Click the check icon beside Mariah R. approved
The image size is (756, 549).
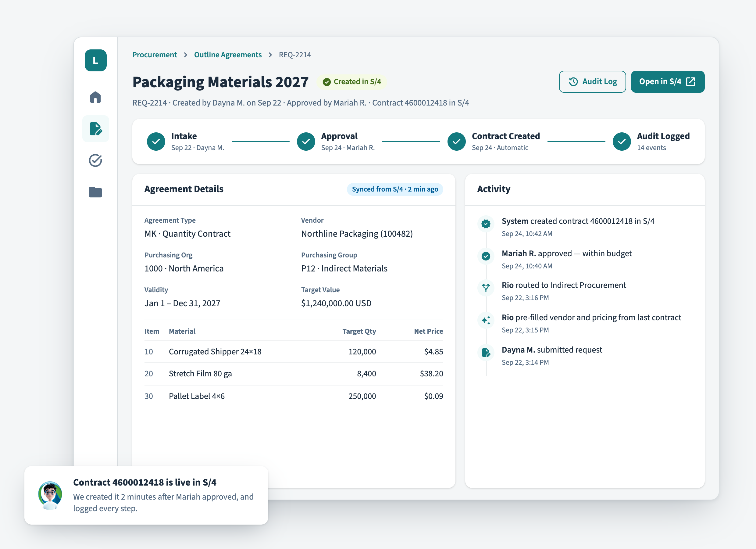click(x=486, y=256)
